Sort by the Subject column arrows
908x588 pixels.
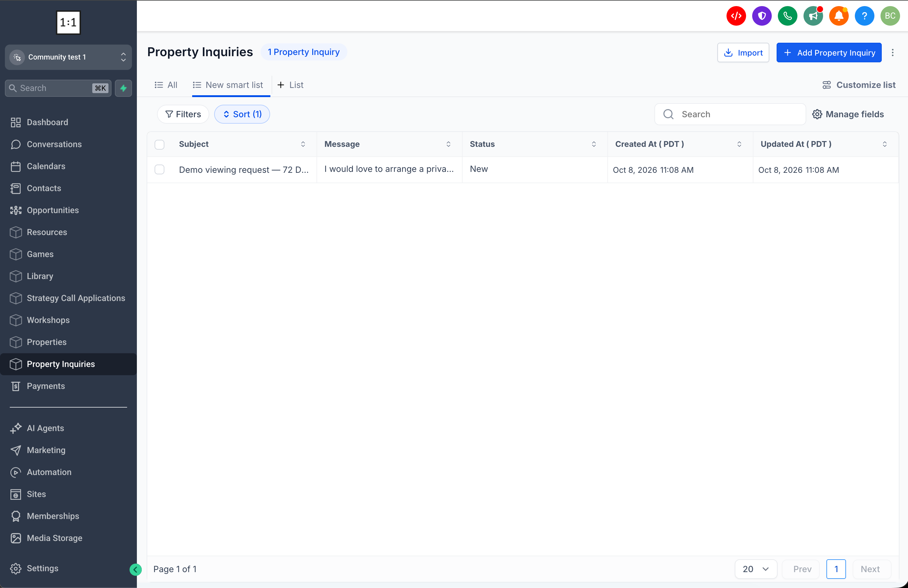coord(303,144)
